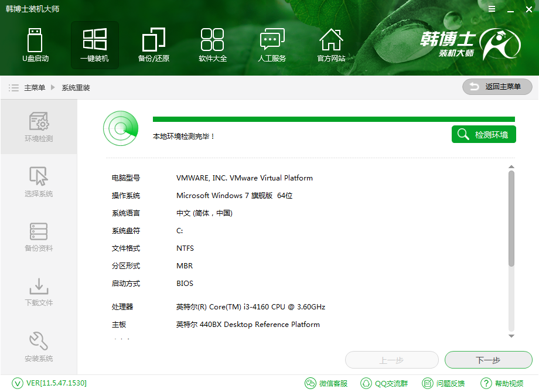The height and width of the screenshot is (392, 539).
Task: Click the green detection progress bar
Action: [x=333, y=117]
